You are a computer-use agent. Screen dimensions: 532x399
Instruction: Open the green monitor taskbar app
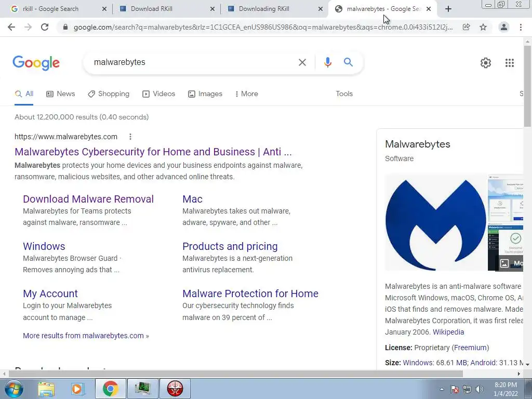[x=143, y=389]
